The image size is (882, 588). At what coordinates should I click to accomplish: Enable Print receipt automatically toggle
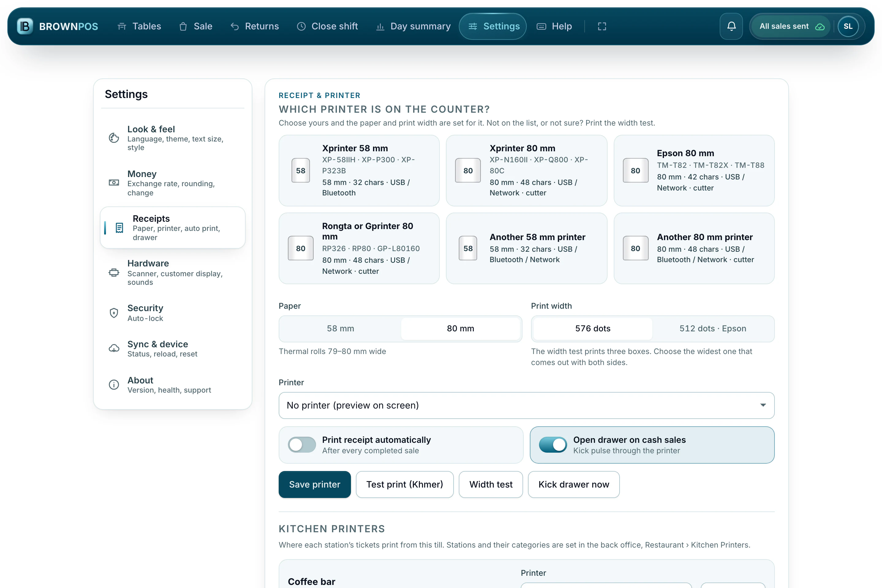point(302,445)
